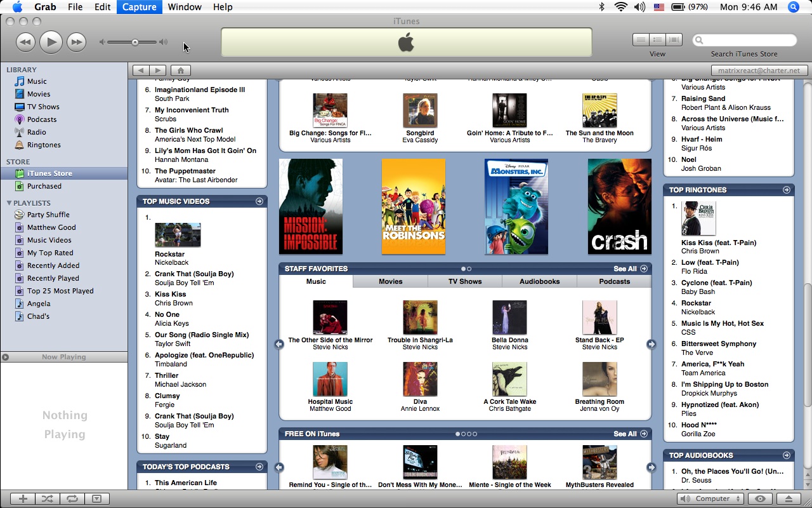Switch to the Audiobooks tab
The height and width of the screenshot is (508, 812).
point(540,281)
